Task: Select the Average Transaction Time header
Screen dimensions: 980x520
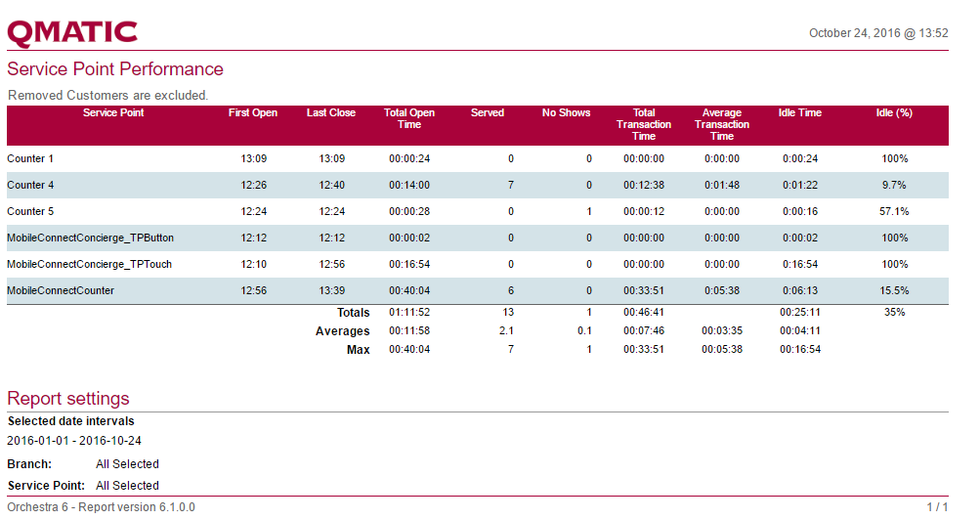Action: pos(722,124)
